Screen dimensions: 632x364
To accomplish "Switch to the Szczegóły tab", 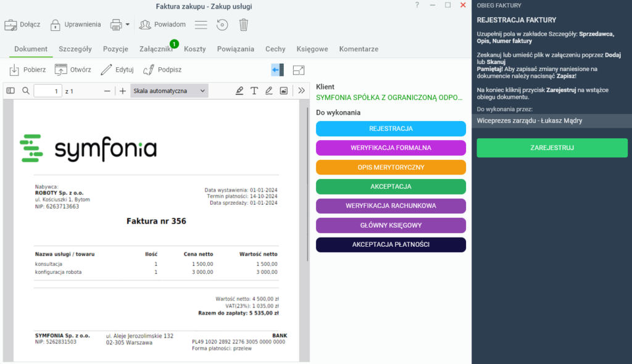I will pos(75,49).
